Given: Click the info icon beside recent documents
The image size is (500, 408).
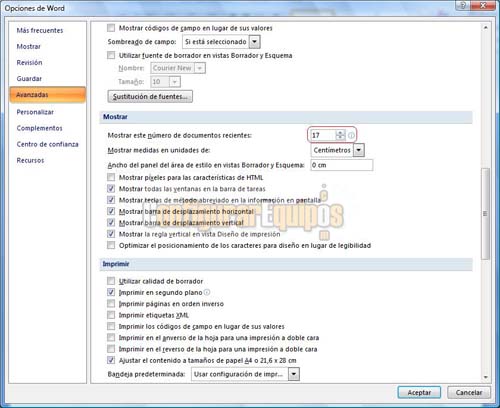Looking at the screenshot, I should click(x=351, y=135).
